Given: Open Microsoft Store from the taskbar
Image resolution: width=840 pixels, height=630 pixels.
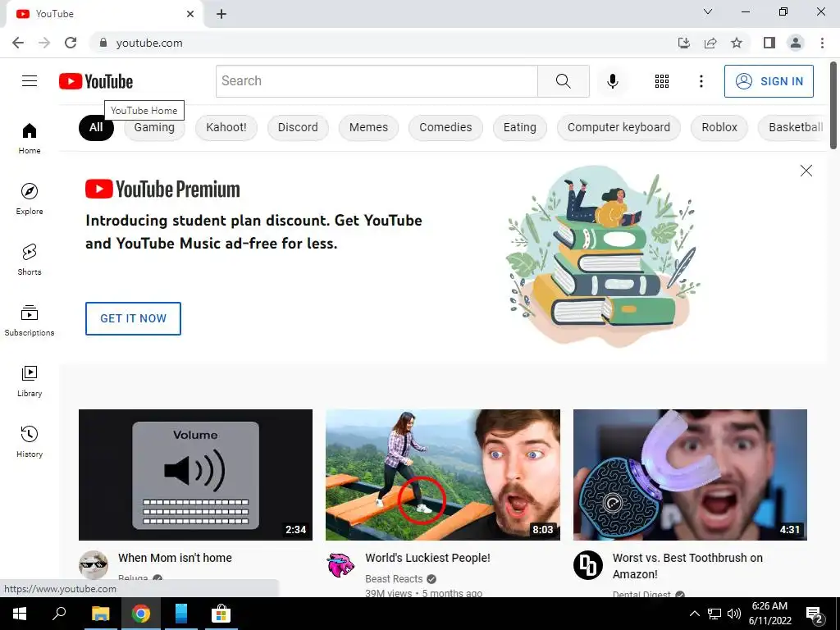Looking at the screenshot, I should (221, 614).
